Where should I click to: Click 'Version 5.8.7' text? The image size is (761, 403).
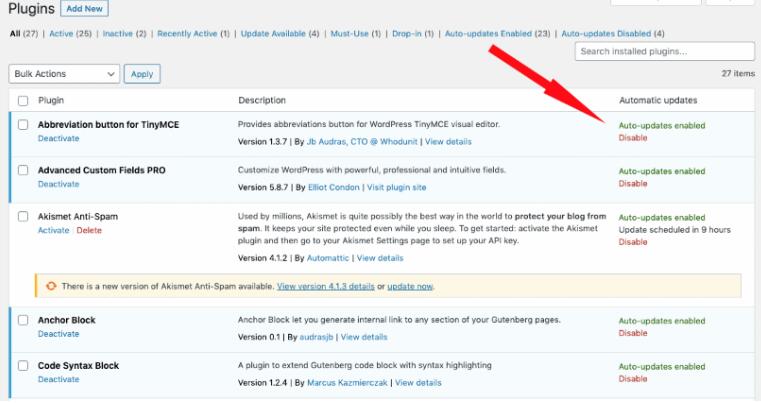(x=263, y=187)
